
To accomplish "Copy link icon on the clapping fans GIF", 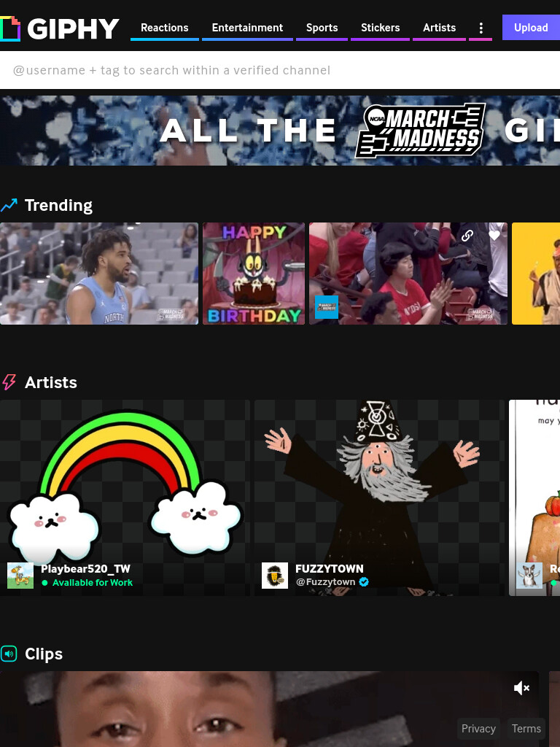I will tap(467, 236).
